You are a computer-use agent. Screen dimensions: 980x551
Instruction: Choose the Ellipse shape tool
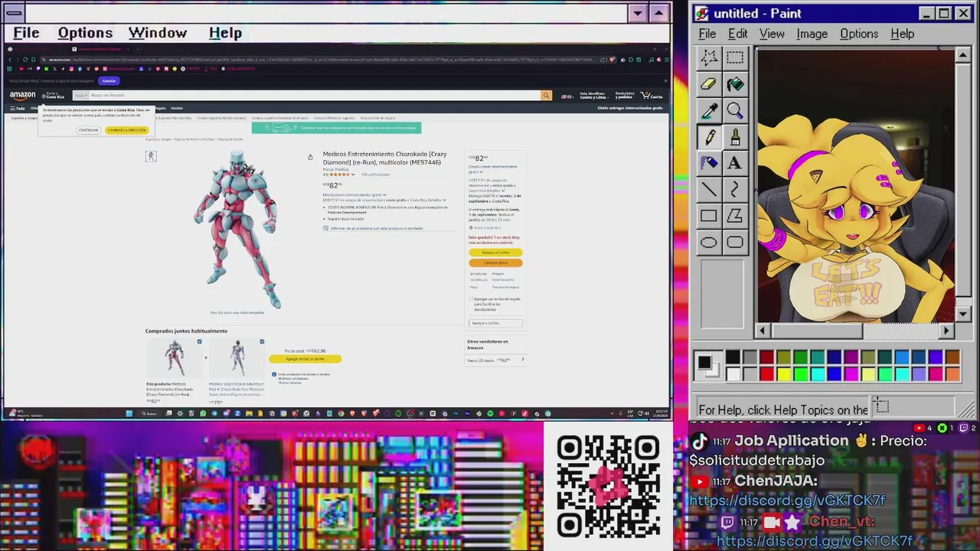[709, 243]
